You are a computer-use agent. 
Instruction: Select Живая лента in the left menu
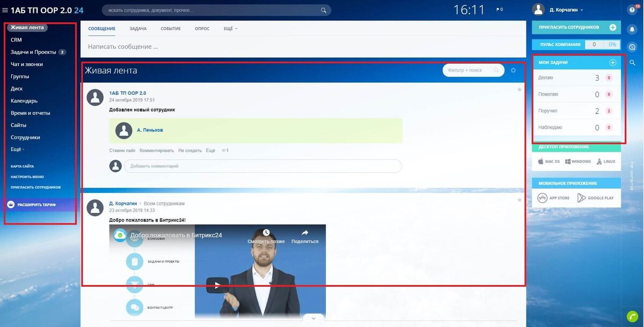coord(27,27)
